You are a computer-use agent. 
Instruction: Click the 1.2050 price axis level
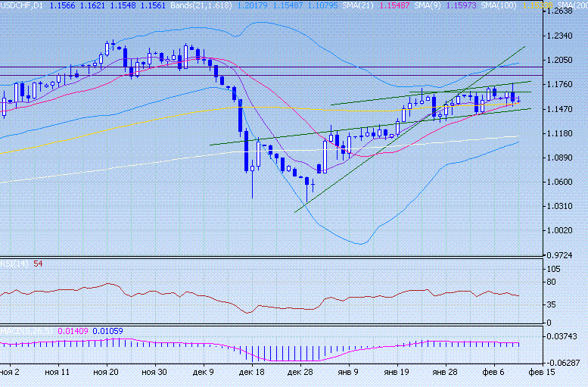tap(563, 60)
